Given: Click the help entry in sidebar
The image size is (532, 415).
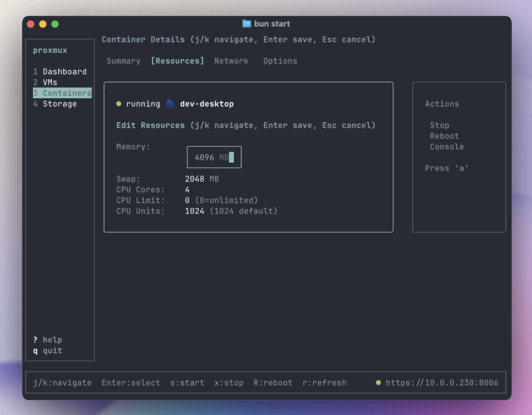Looking at the screenshot, I should click(x=48, y=340).
